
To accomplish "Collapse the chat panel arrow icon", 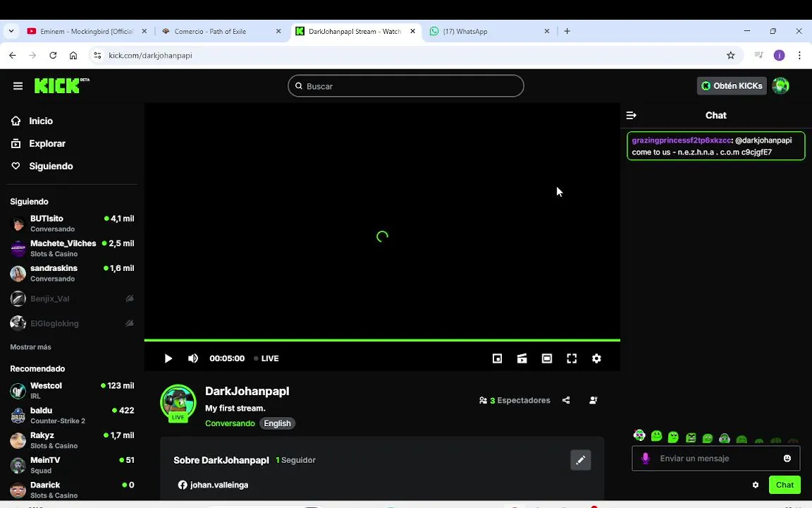I will pyautogui.click(x=631, y=116).
